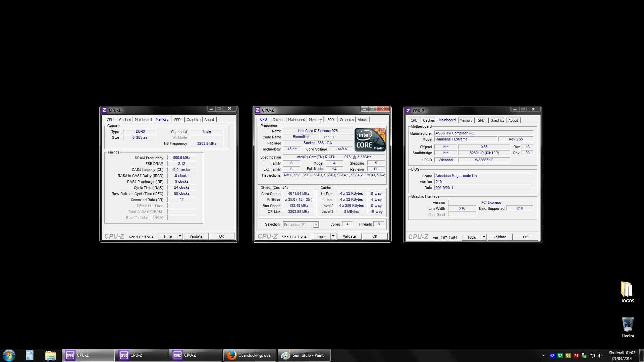This screenshot has width=644, height=362.
Task: Open the Sem título - Paint taskbar item
Action: point(304,355)
